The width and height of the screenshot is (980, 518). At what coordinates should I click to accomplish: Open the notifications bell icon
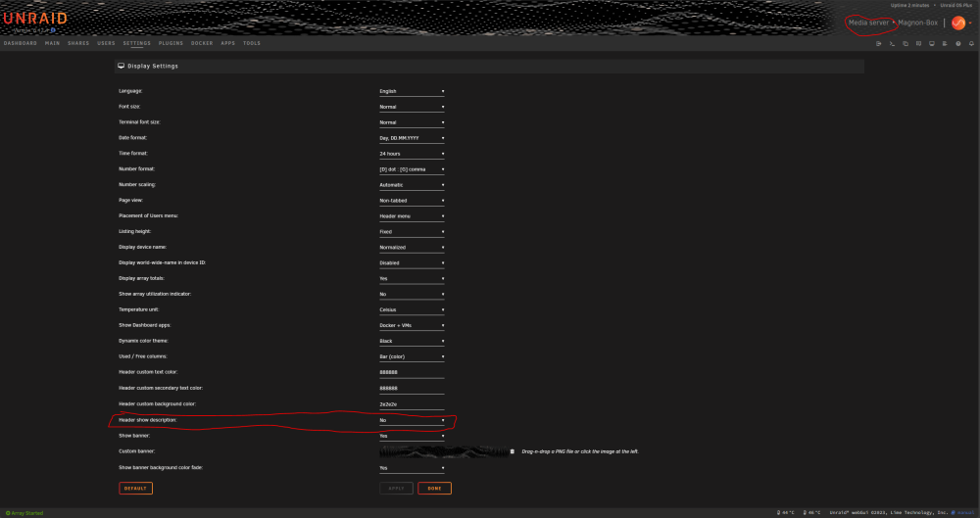click(971, 44)
